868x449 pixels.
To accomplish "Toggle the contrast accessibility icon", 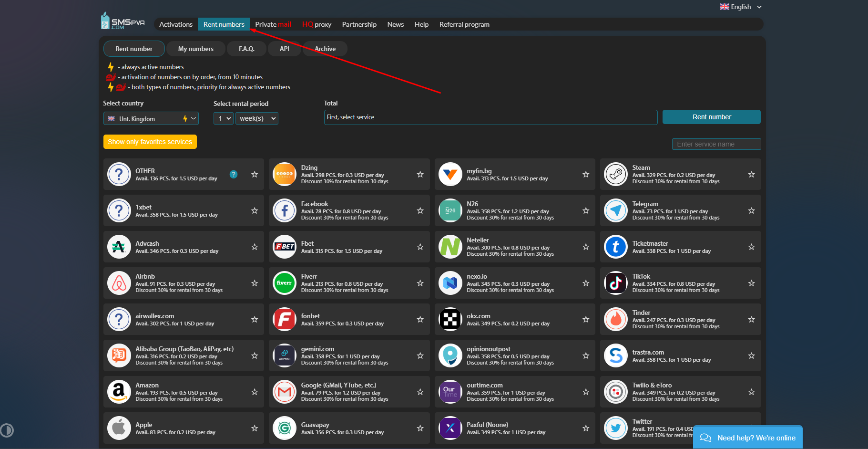I will (x=7, y=430).
